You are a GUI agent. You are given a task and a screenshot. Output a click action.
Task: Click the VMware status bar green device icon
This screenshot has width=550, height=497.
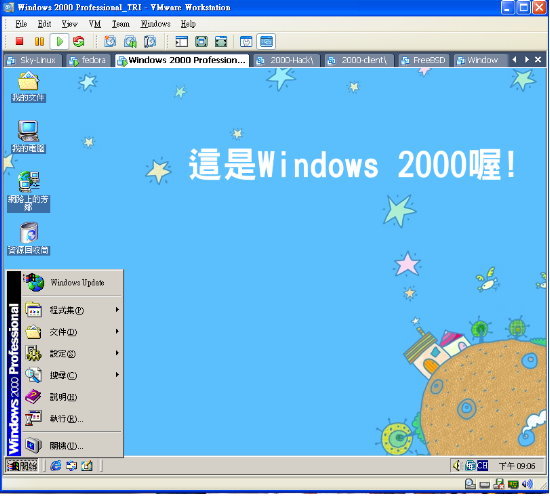[x=513, y=485]
